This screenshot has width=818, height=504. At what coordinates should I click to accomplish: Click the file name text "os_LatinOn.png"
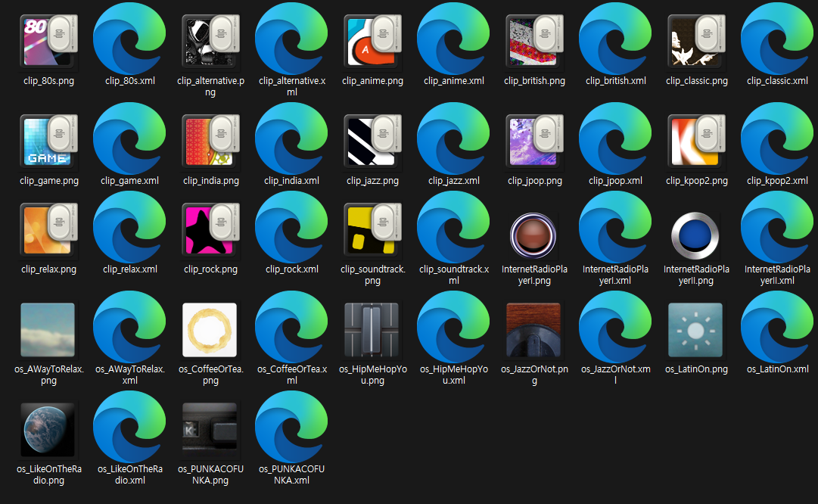coord(696,369)
